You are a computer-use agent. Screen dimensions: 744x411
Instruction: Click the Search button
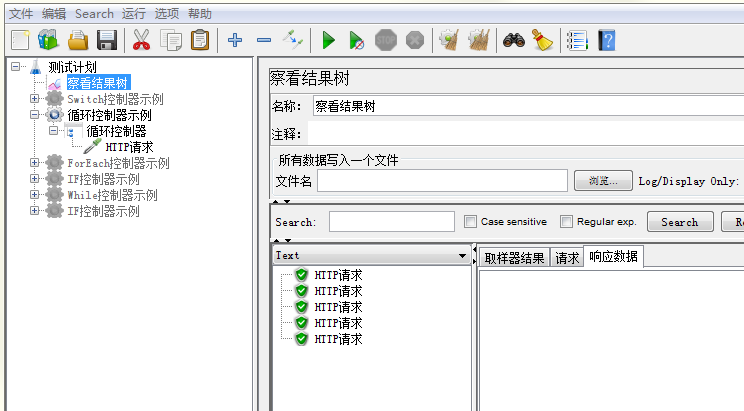click(x=680, y=222)
